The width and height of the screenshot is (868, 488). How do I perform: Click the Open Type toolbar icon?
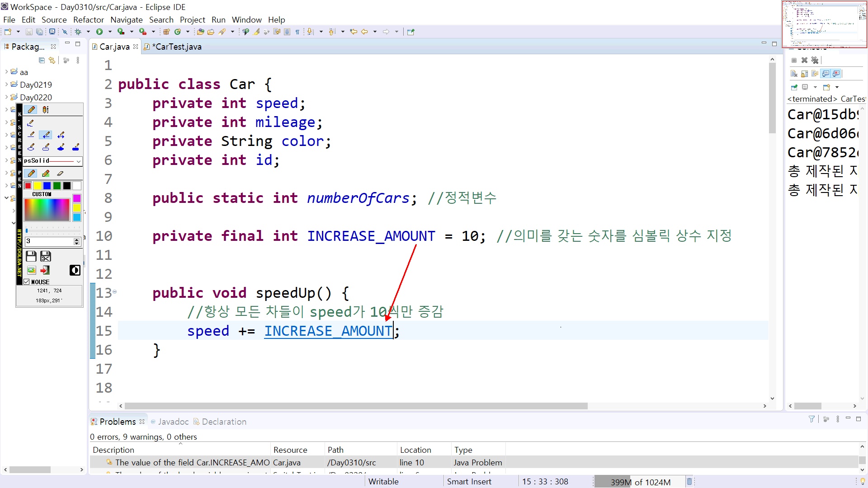click(x=200, y=32)
